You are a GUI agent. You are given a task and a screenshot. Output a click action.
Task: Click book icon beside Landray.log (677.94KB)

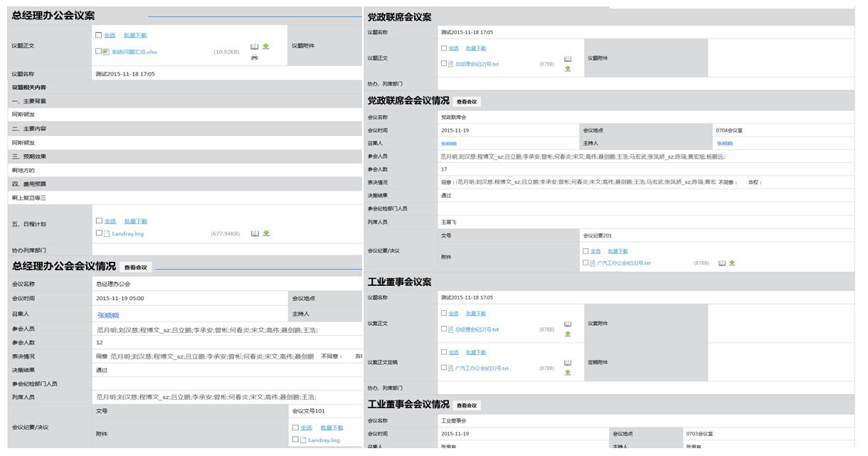[255, 233]
